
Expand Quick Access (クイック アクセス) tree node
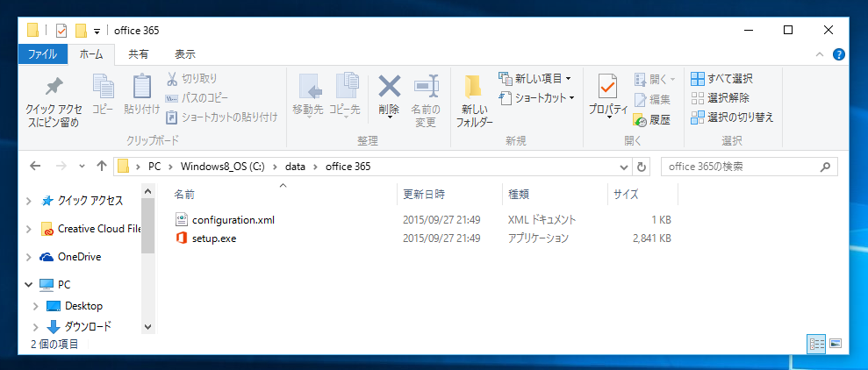[x=29, y=201]
